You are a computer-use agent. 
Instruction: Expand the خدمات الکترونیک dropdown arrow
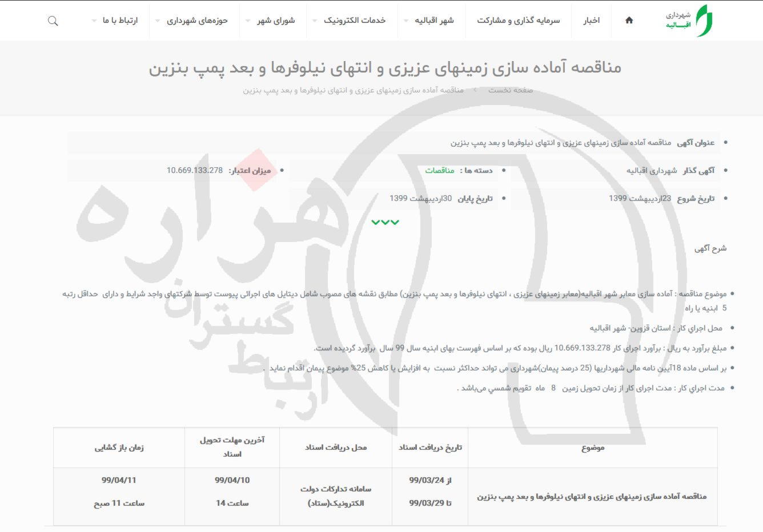pyautogui.click(x=315, y=21)
